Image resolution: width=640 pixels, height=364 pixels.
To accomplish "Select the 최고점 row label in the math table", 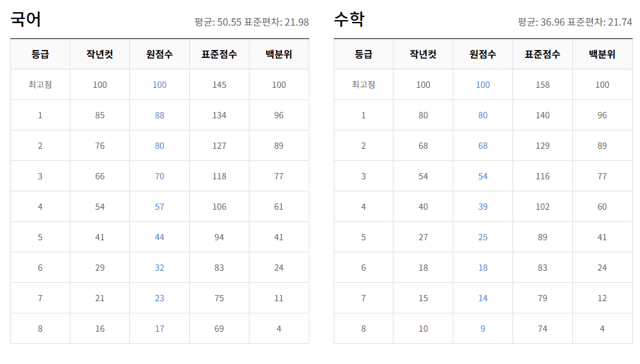I will click(x=363, y=84).
